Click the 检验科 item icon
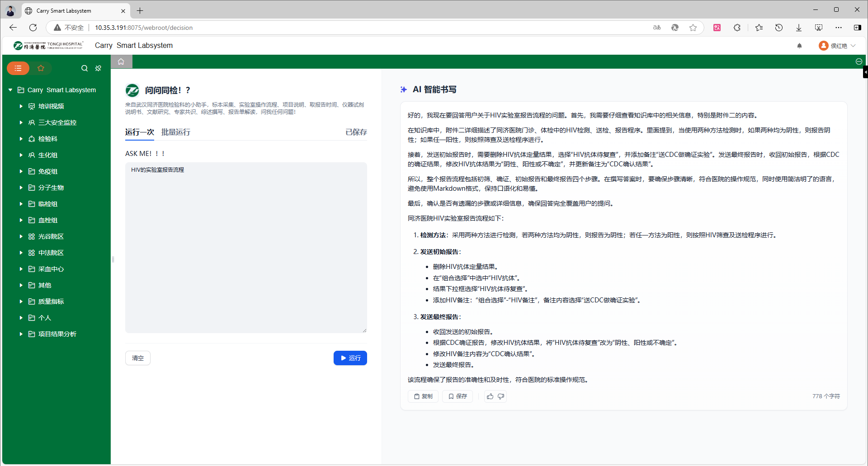This screenshot has width=868, height=466. pyautogui.click(x=32, y=139)
